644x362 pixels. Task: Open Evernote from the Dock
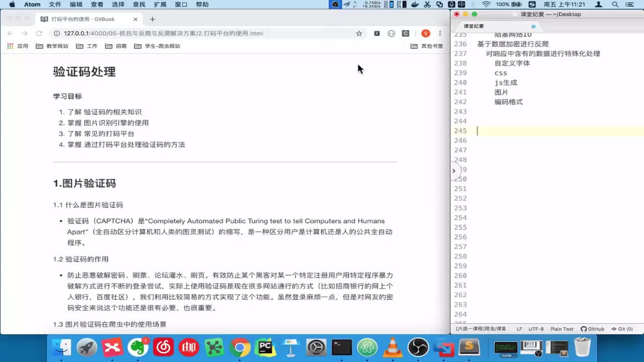tap(138, 347)
